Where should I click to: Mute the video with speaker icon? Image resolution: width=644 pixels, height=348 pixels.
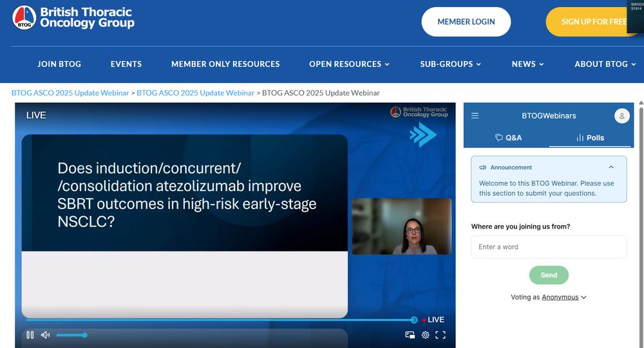click(x=45, y=335)
